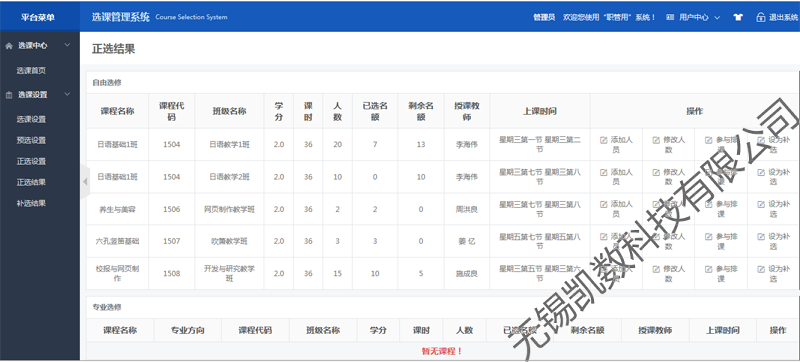Click 添加人员 edit icon for 日语教学1班
The height and width of the screenshot is (362, 800).
tap(604, 140)
